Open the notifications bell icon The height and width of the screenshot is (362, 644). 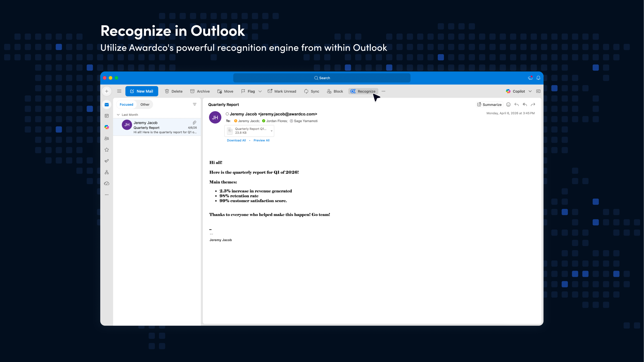pyautogui.click(x=538, y=78)
